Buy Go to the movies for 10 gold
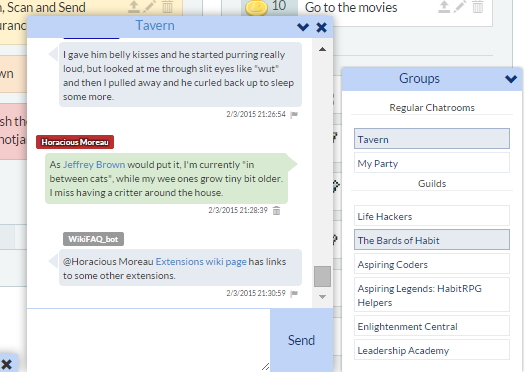This screenshot has height=372, width=529. (270, 7)
